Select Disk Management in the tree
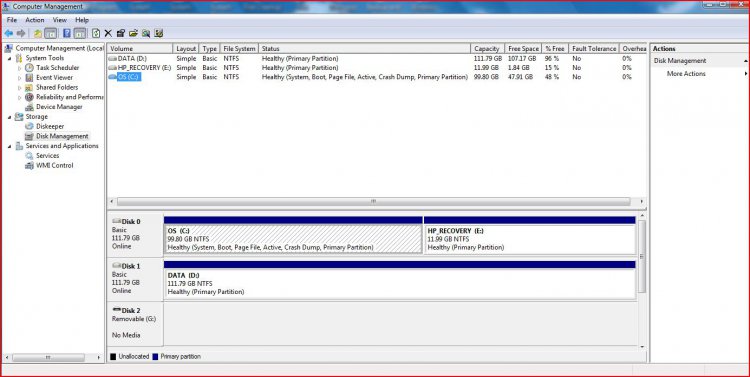The height and width of the screenshot is (377, 750). (x=62, y=136)
